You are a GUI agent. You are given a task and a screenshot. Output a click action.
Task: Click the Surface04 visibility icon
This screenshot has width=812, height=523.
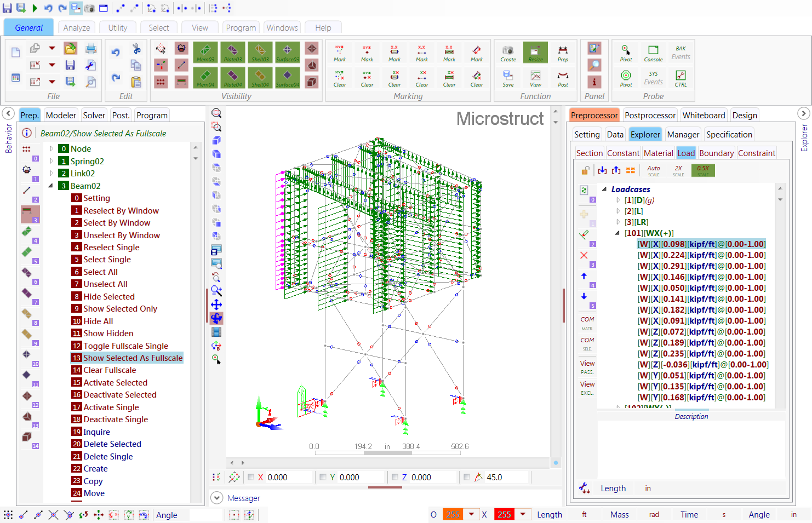coord(288,78)
